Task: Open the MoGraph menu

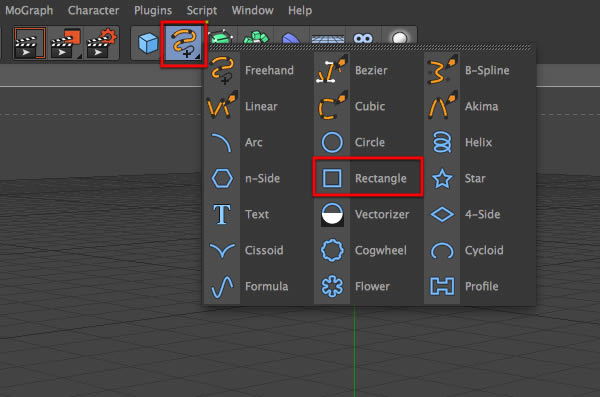Action: tap(29, 10)
